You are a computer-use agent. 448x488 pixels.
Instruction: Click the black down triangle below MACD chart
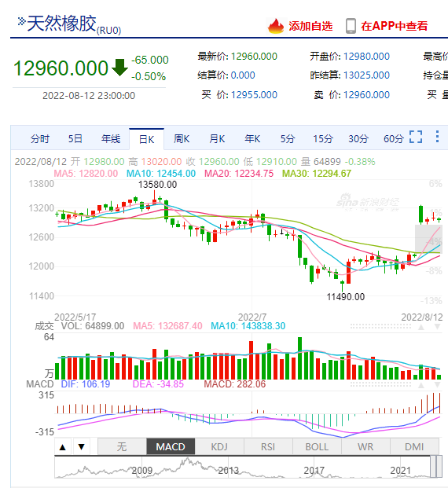click(82, 447)
